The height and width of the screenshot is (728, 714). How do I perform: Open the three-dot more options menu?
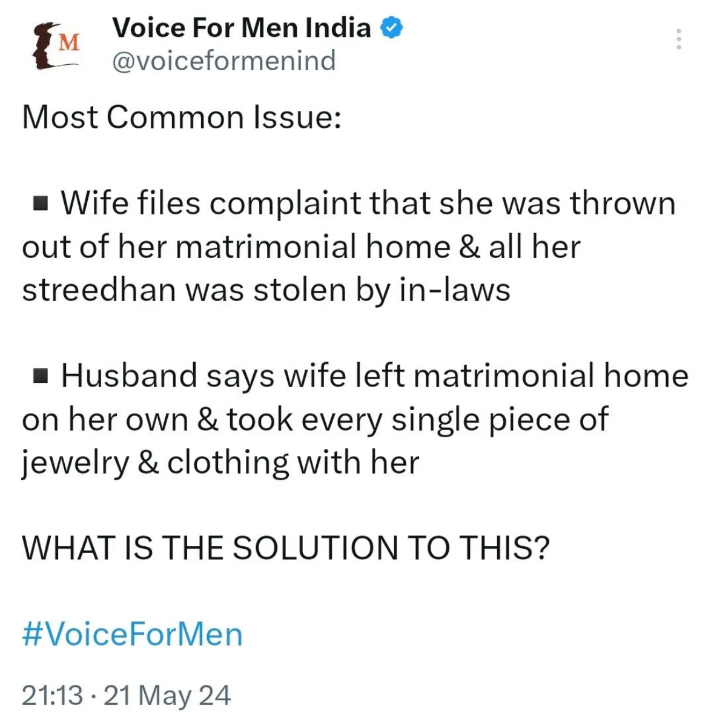pos(679,39)
